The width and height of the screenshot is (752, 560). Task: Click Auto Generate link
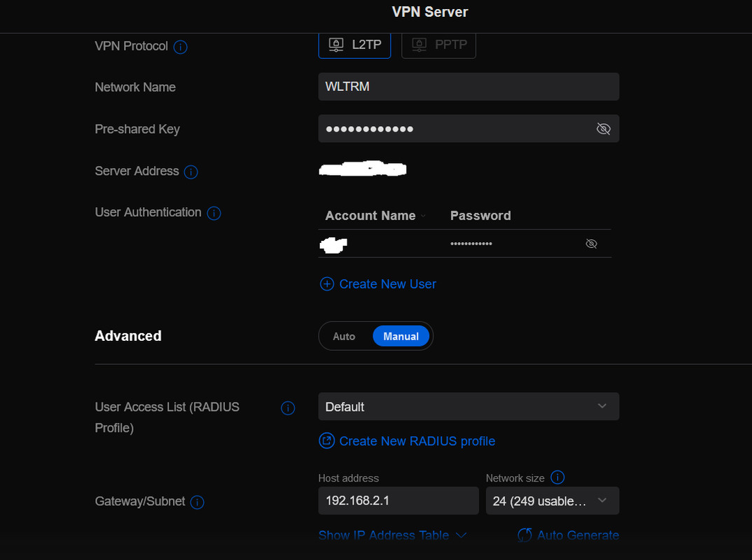pos(578,535)
